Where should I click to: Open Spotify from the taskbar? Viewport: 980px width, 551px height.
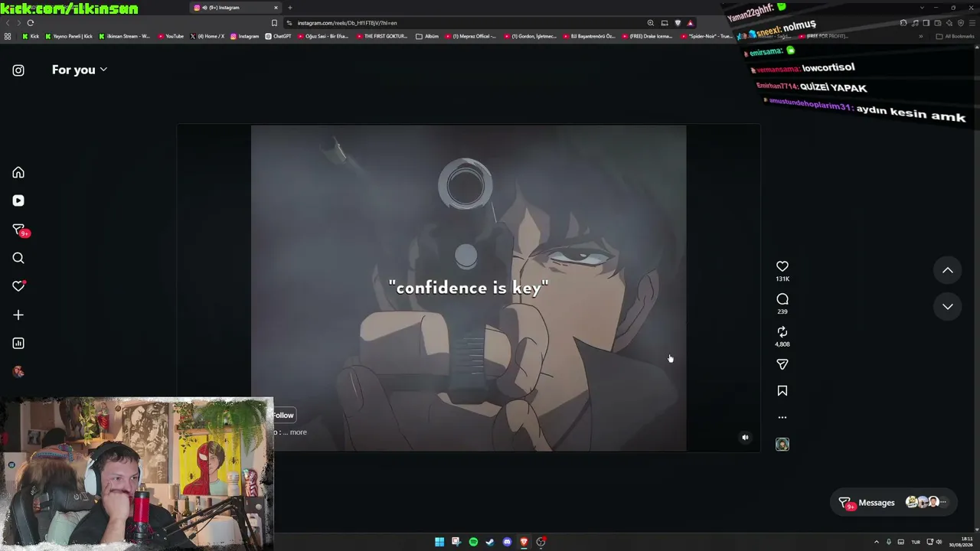(473, 542)
